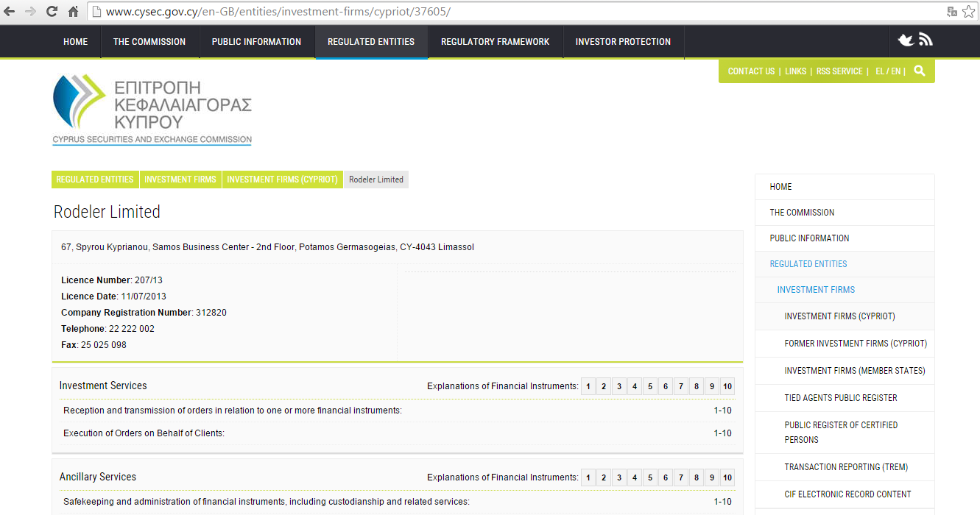Open INVESTOR PROTECTION in top navigation
980x515 pixels.
623,42
